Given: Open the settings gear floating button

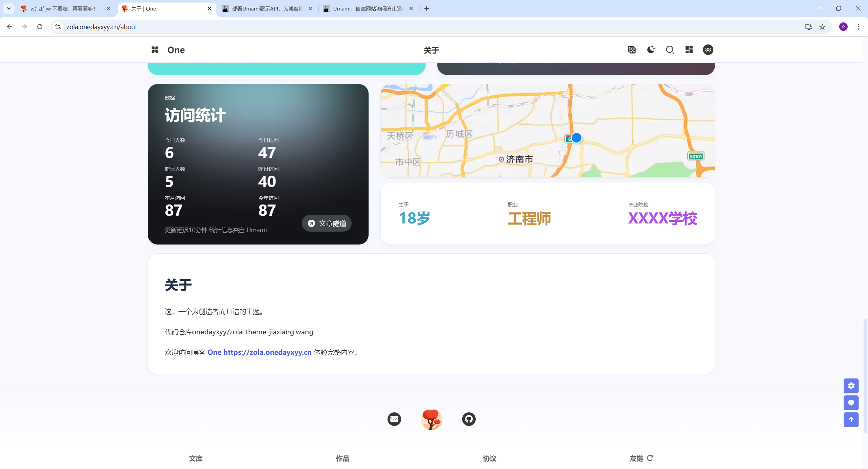Looking at the screenshot, I should pos(851,386).
